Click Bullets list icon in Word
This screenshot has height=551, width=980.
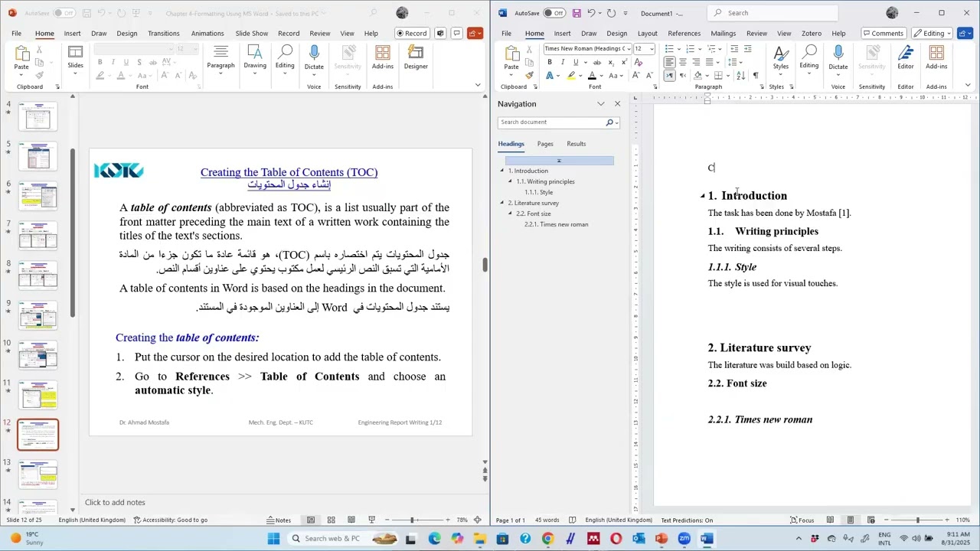[669, 49]
